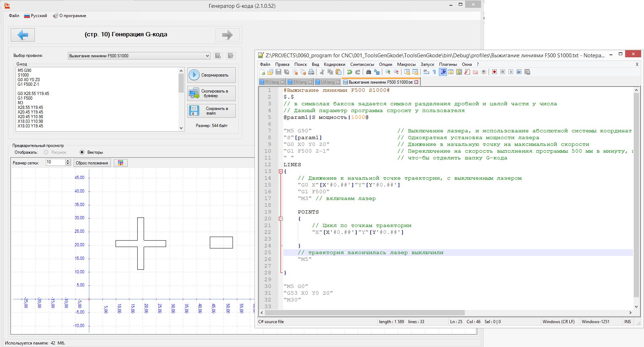Click the blue back arrow button
Screen dimensions: 644x347
point(23,35)
